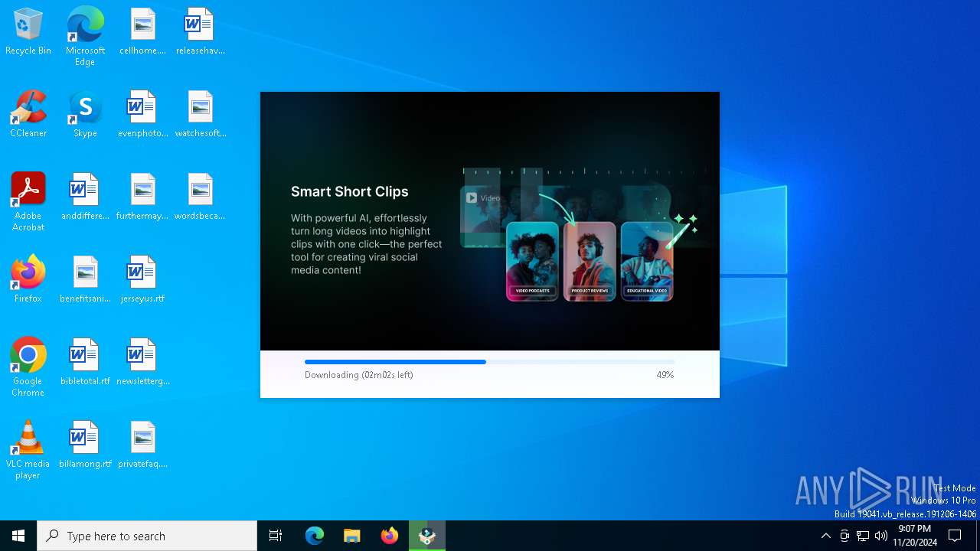Open the Google Chrome desktop shortcut
The height and width of the screenshot is (551, 980).
point(28,367)
